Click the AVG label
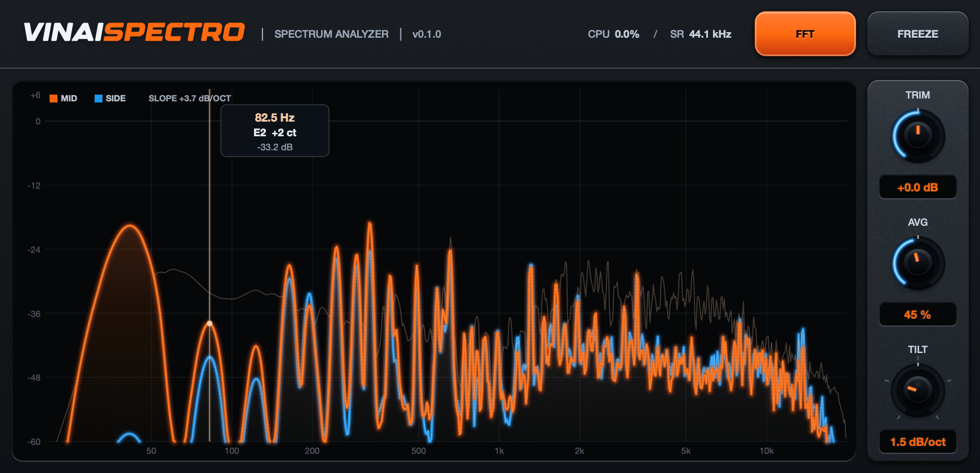The image size is (980, 473). pyautogui.click(x=917, y=222)
